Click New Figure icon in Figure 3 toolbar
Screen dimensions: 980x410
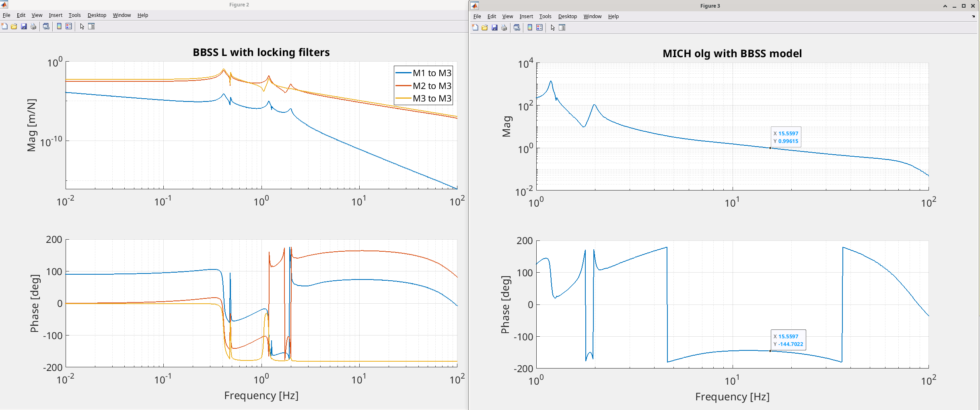pos(475,28)
